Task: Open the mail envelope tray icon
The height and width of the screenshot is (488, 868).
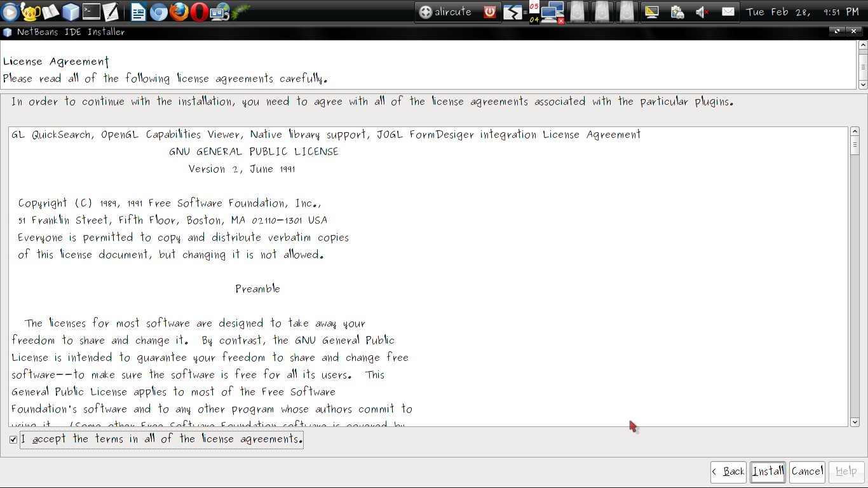Action: tap(728, 11)
